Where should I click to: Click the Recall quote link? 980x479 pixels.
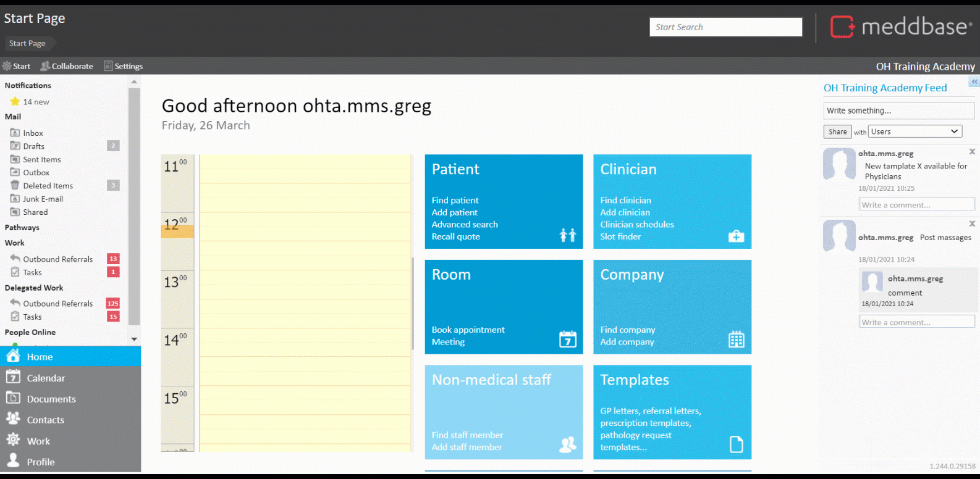(455, 236)
